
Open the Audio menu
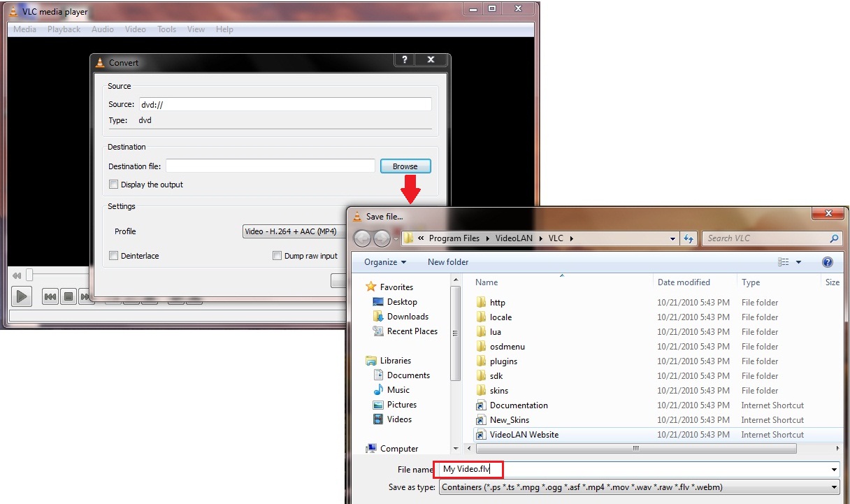[103, 29]
